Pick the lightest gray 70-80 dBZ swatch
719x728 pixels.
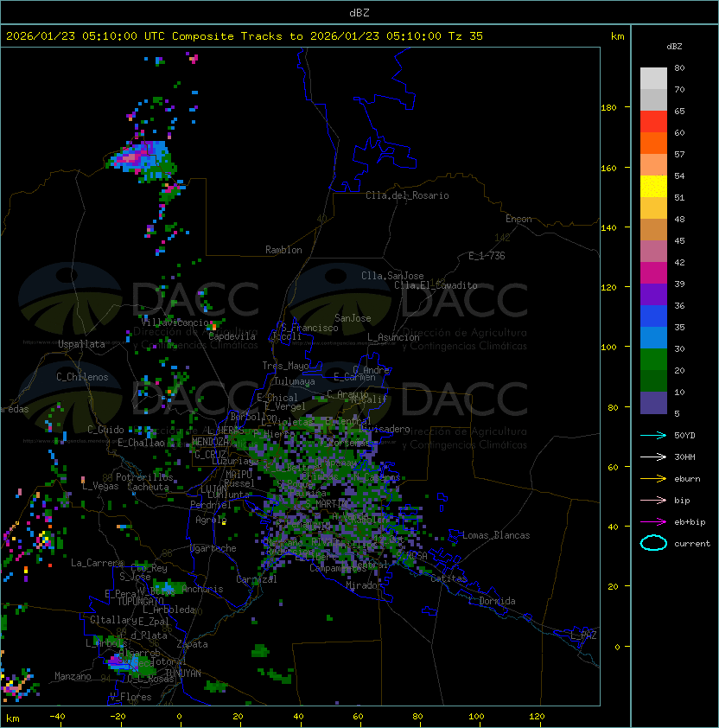(653, 79)
